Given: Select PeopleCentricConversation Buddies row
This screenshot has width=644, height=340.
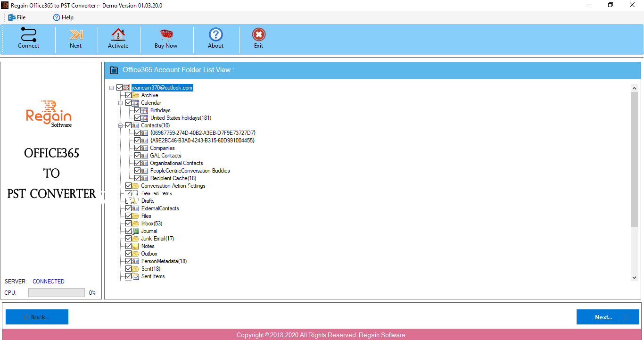Looking at the screenshot, I should click(190, 171).
